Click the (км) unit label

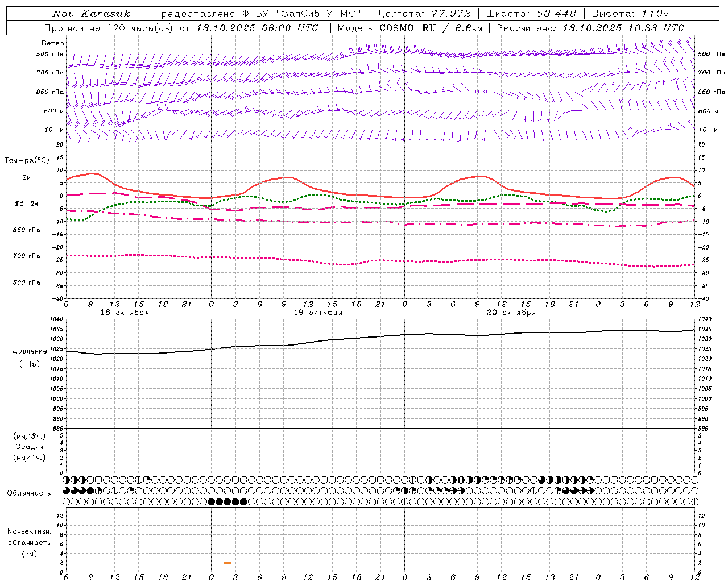coord(29,554)
